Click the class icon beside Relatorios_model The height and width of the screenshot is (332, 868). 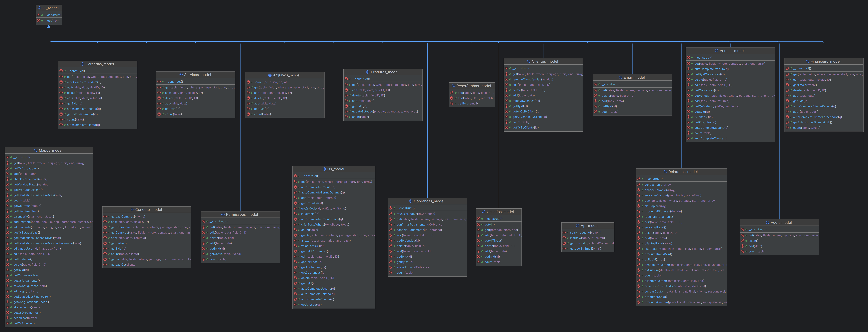[666, 172]
